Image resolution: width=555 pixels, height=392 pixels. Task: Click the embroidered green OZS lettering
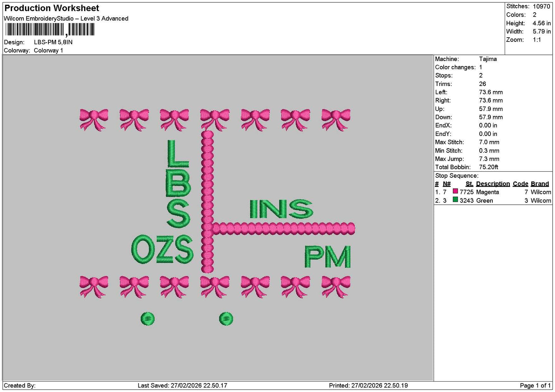tap(162, 250)
